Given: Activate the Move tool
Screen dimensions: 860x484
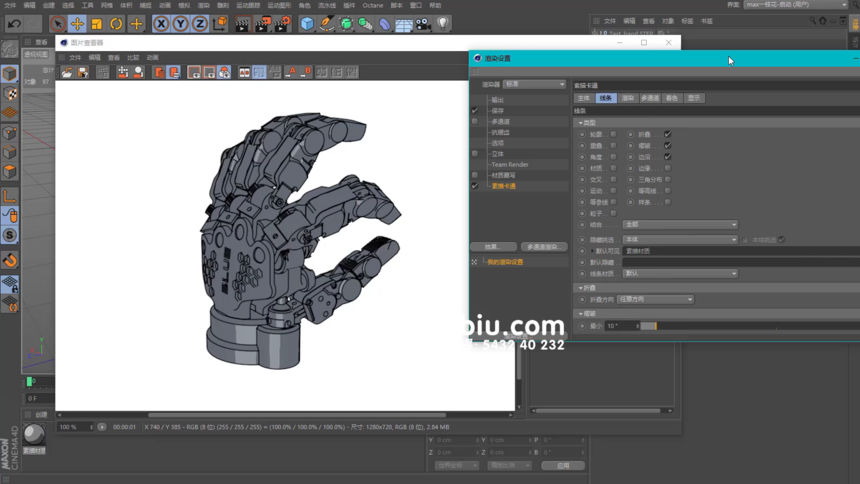Looking at the screenshot, I should coord(77,24).
